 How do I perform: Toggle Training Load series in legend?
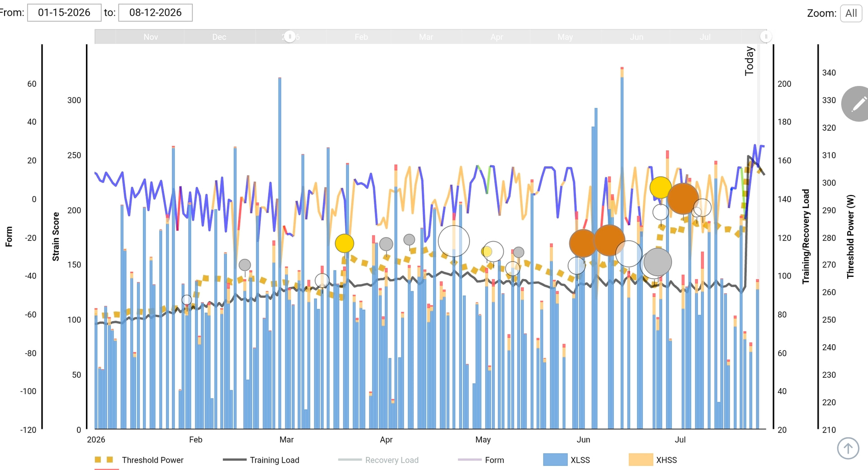coord(261,460)
